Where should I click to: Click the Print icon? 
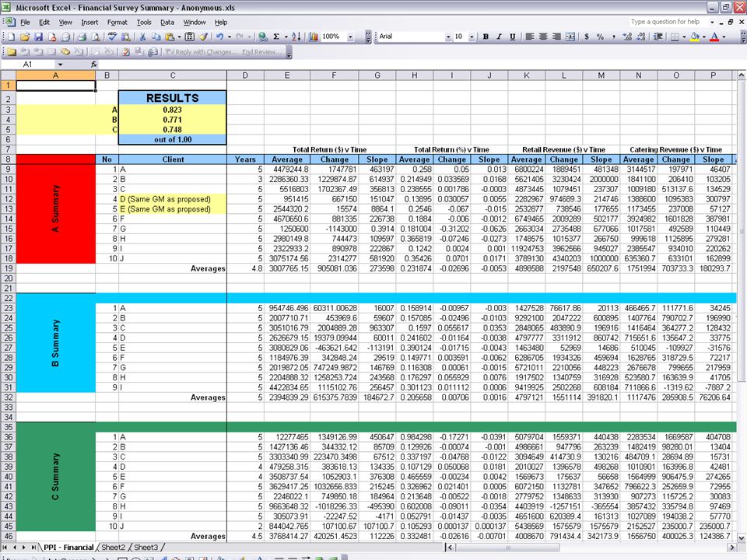[x=82, y=37]
